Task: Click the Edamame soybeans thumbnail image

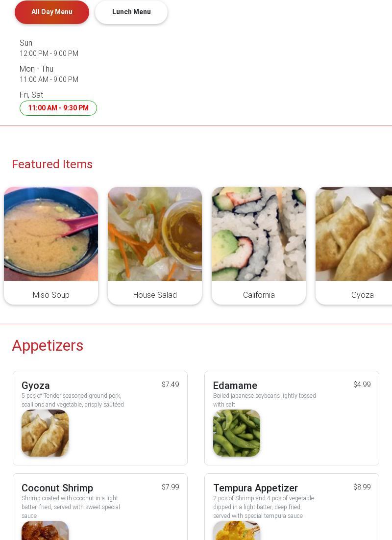Action: [x=237, y=433]
